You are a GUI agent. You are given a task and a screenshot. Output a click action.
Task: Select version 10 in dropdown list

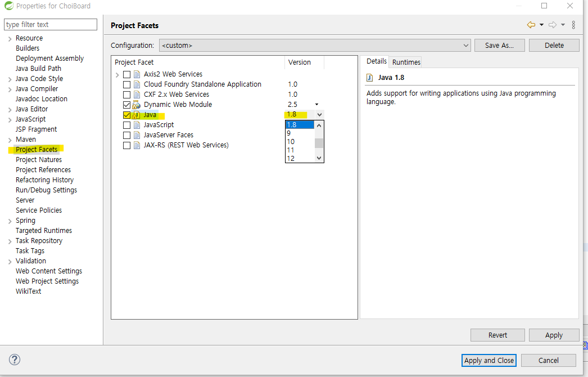(300, 142)
